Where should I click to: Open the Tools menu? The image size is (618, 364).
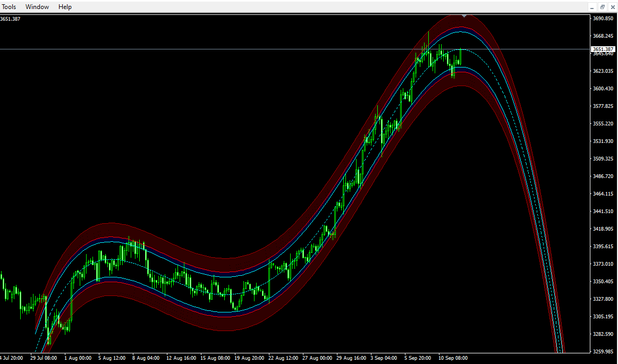[9, 6]
